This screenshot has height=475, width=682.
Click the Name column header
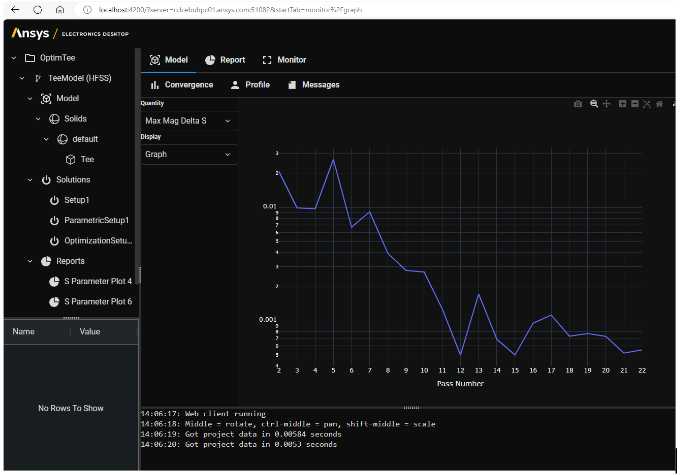coord(23,332)
